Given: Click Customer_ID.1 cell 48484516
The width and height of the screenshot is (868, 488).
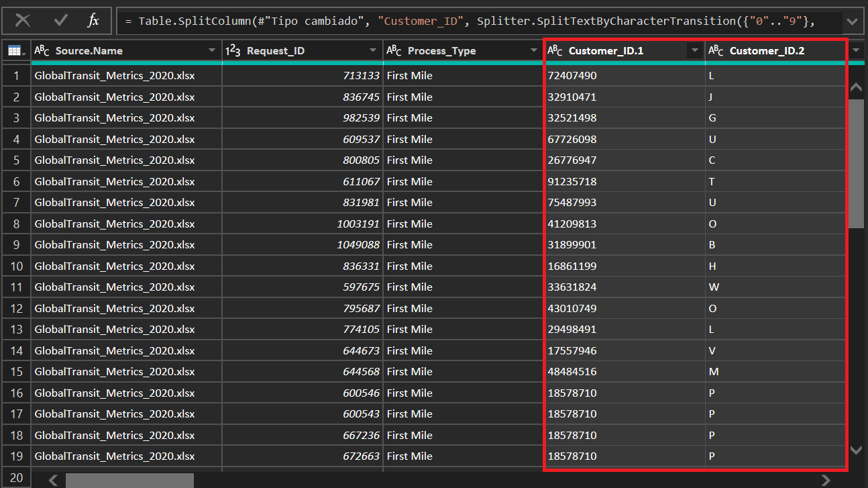Looking at the screenshot, I should [625, 372].
